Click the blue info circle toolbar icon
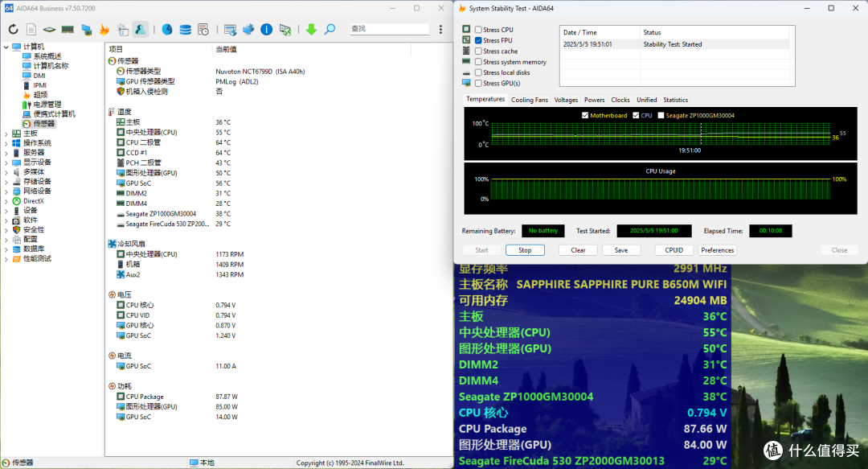Viewport: 868px width, 469px height. pyautogui.click(x=266, y=30)
